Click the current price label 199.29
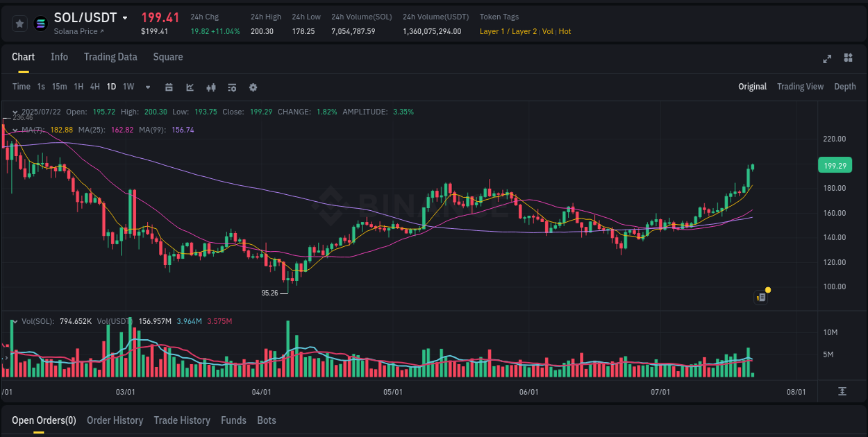868x437 pixels. coord(835,165)
